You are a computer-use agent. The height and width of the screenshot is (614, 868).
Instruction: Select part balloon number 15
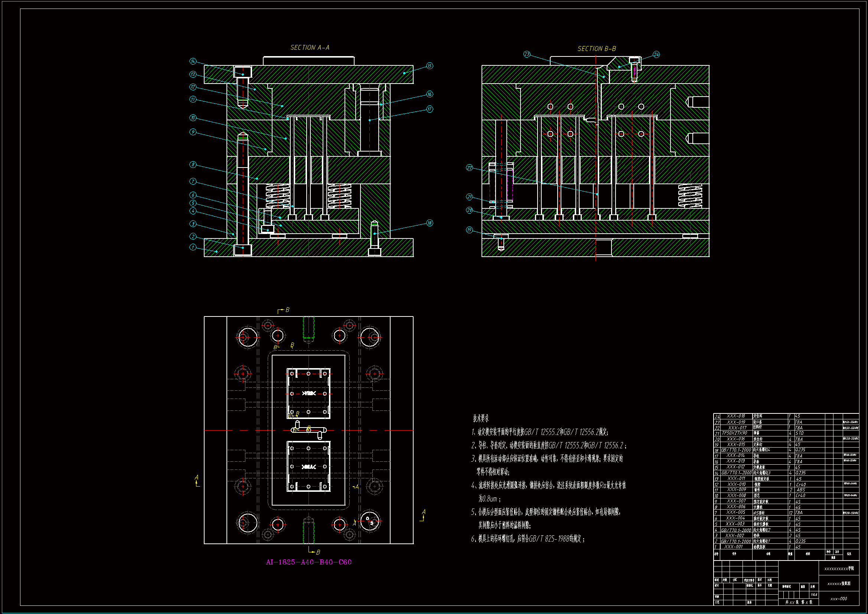(x=430, y=66)
